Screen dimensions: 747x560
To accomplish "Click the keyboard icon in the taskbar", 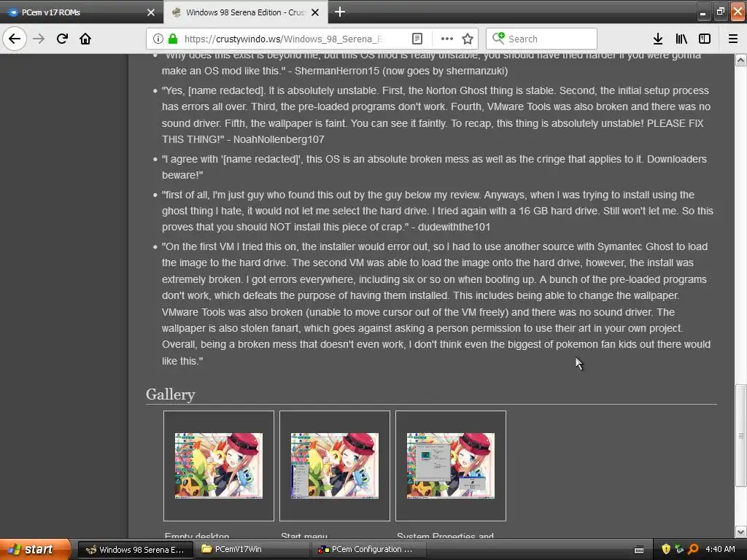I will [x=639, y=550].
